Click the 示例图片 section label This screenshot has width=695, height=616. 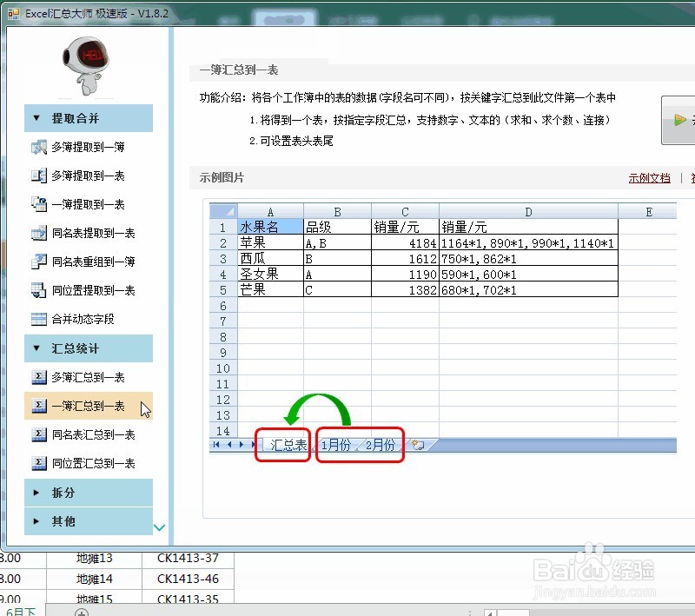click(x=222, y=178)
